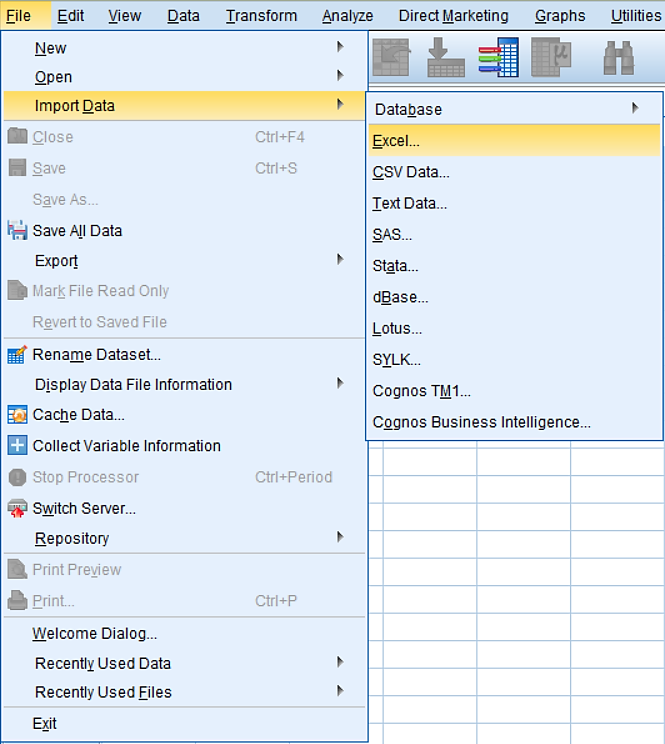The width and height of the screenshot is (665, 744).
Task: Click the Variables toolbar icon with colored bars
Action: pos(498,57)
